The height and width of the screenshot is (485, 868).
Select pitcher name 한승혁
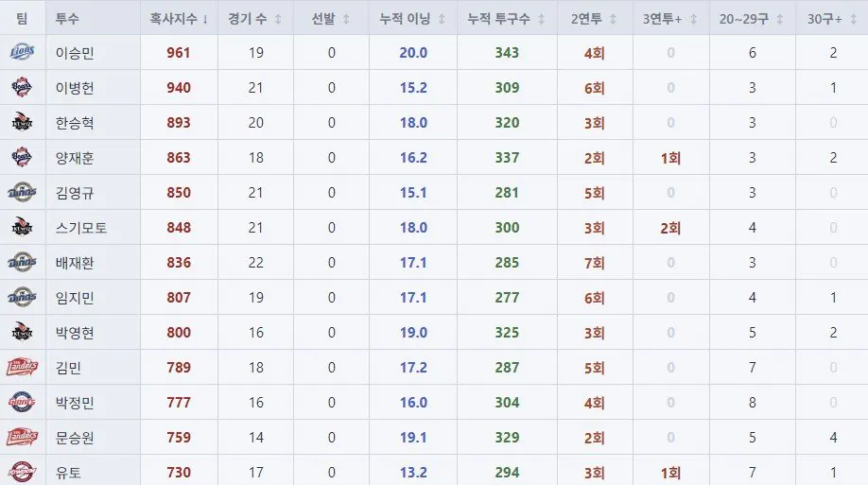coord(75,122)
